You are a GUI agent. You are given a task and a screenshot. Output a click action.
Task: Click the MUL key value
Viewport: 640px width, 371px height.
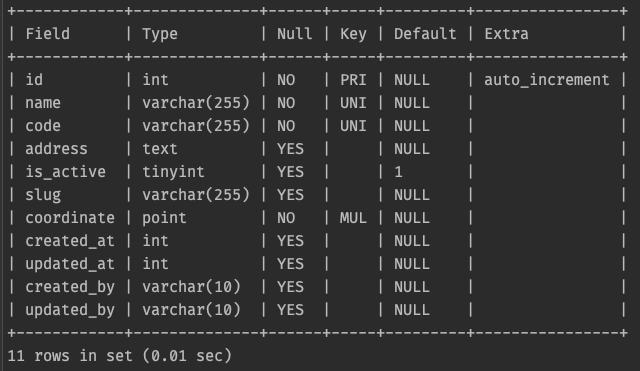(353, 218)
